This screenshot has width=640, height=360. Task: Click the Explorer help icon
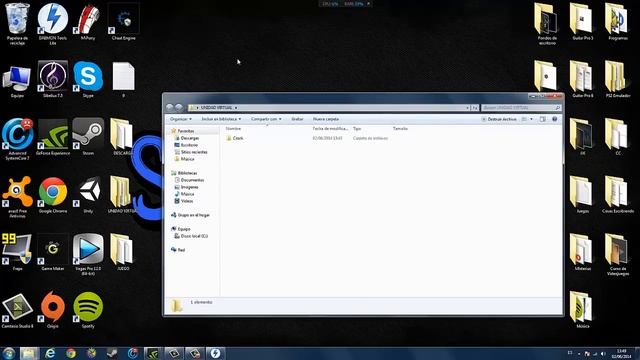point(554,119)
